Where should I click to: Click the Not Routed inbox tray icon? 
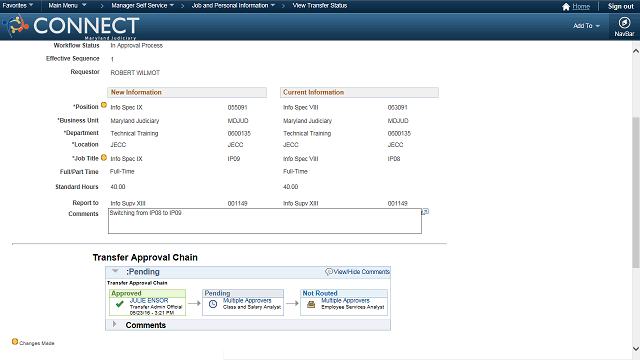pos(311,304)
